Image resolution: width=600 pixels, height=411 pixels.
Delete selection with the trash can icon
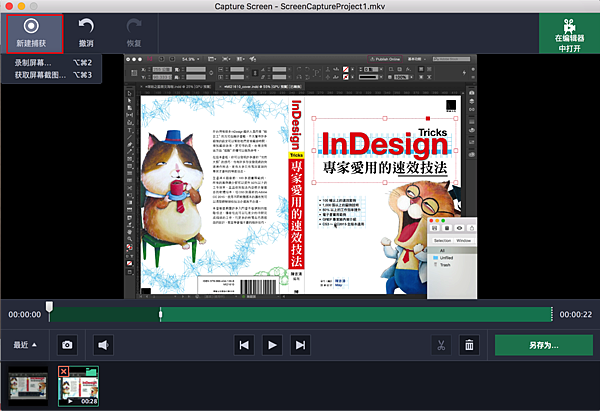(469, 345)
